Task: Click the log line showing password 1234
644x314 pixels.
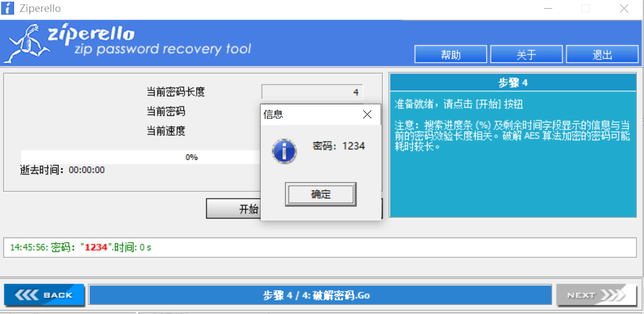Action: tap(81, 247)
